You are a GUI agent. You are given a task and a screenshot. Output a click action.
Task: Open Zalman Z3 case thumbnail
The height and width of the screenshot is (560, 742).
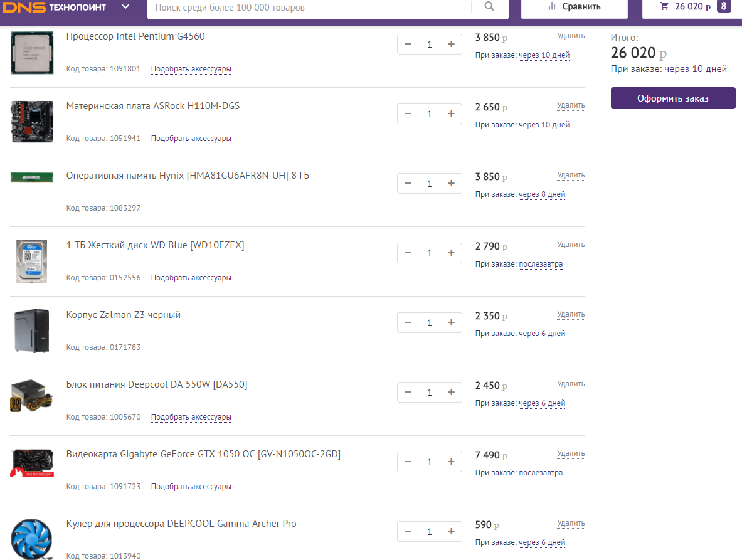(x=32, y=331)
